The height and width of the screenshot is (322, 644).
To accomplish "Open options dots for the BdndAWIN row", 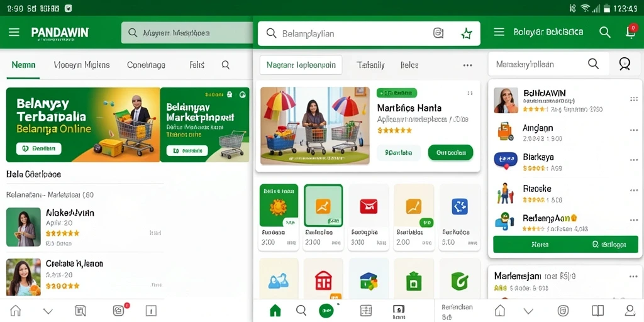I will point(634,99).
